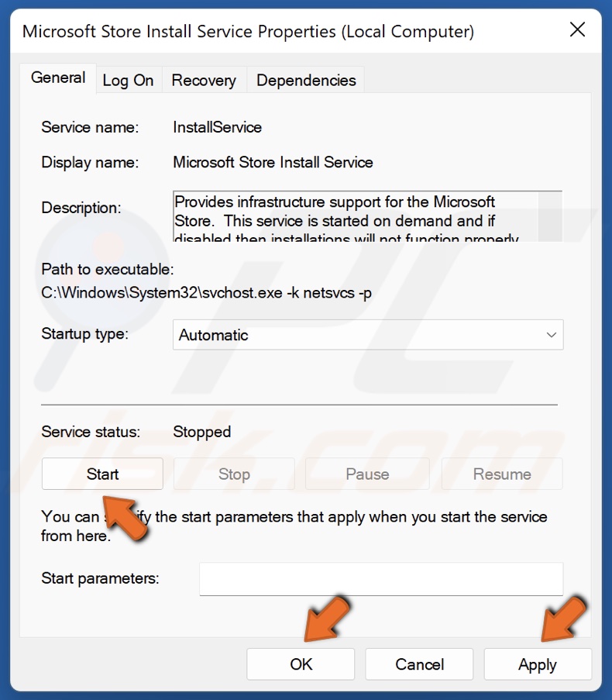Confirm changes with OK

click(301, 664)
